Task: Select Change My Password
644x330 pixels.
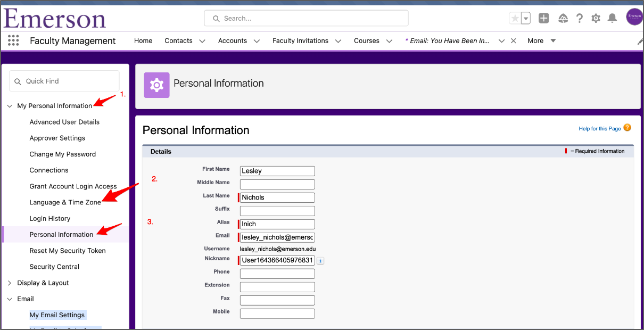Action: tap(63, 154)
